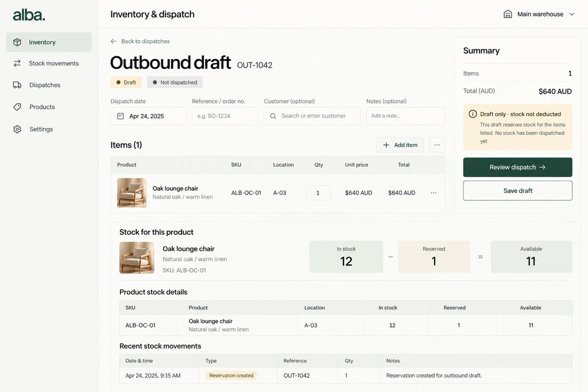The width and height of the screenshot is (588, 392).
Task: Click the Items count row in Summary
Action: click(517, 73)
